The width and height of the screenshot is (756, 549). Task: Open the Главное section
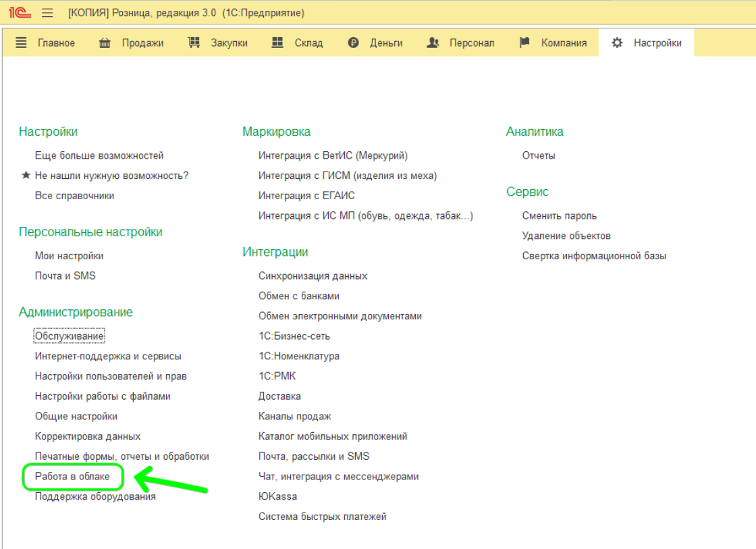tap(57, 43)
